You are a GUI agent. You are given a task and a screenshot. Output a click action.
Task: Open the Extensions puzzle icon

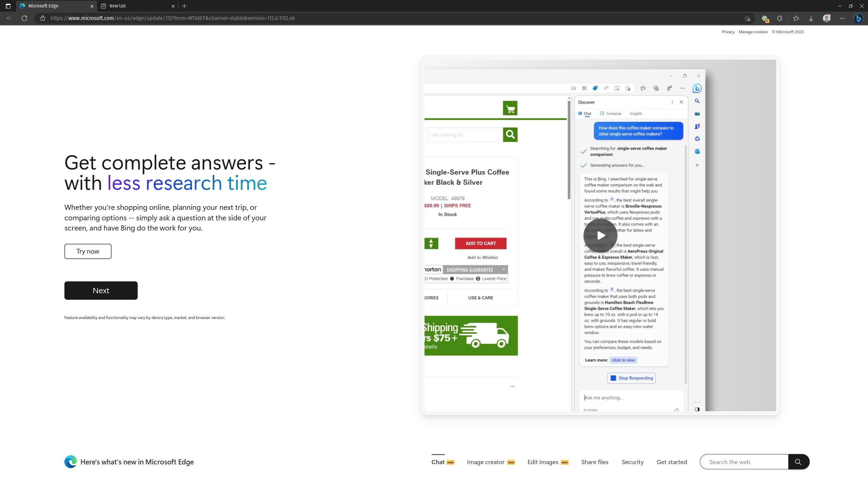point(780,18)
